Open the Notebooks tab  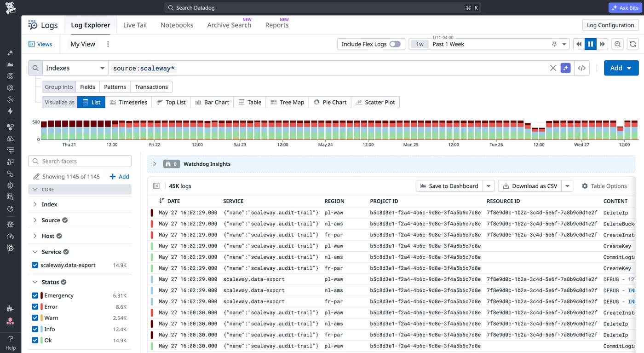coord(177,25)
